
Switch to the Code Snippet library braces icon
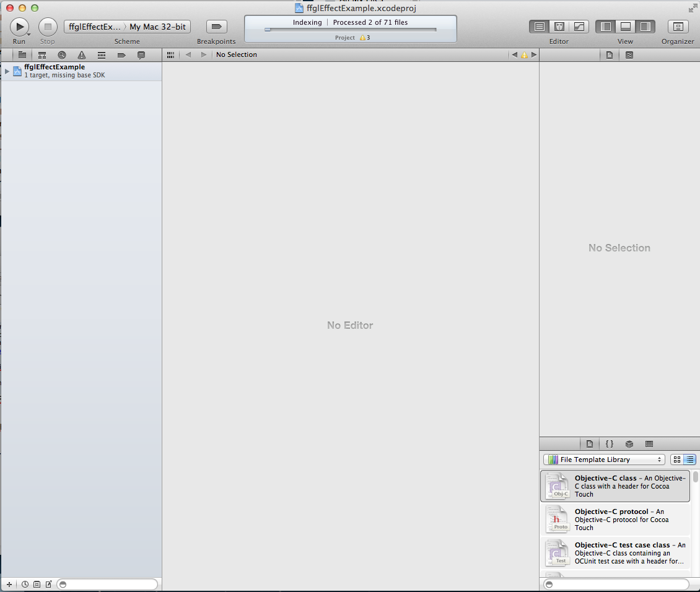tap(610, 444)
